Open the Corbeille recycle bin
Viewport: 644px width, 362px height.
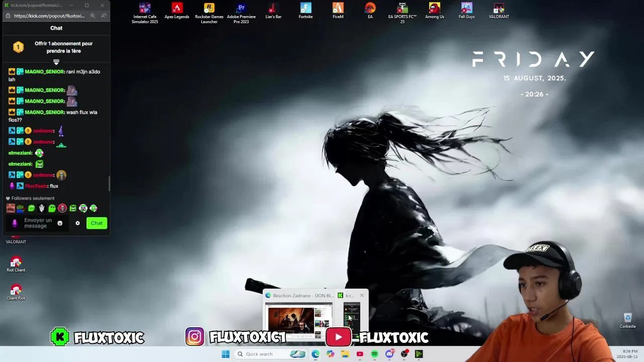pos(627,321)
